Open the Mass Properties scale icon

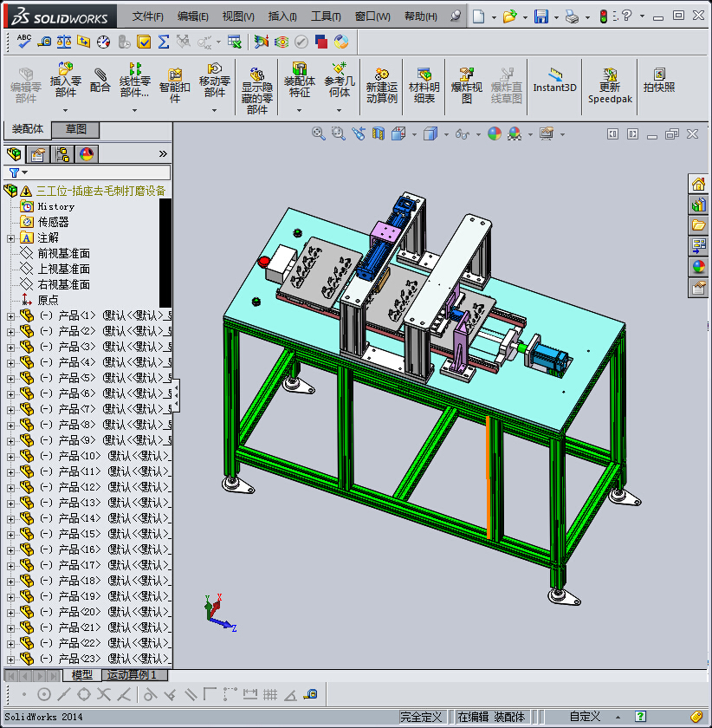click(x=63, y=42)
